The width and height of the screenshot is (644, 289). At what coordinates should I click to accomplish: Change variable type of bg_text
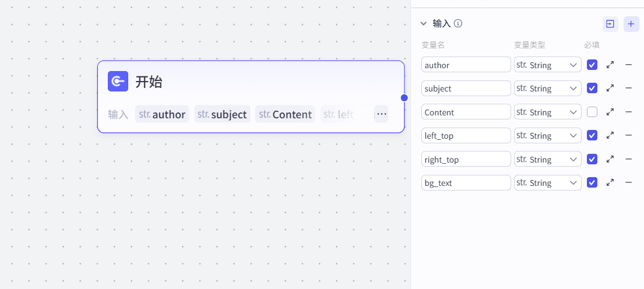(547, 182)
